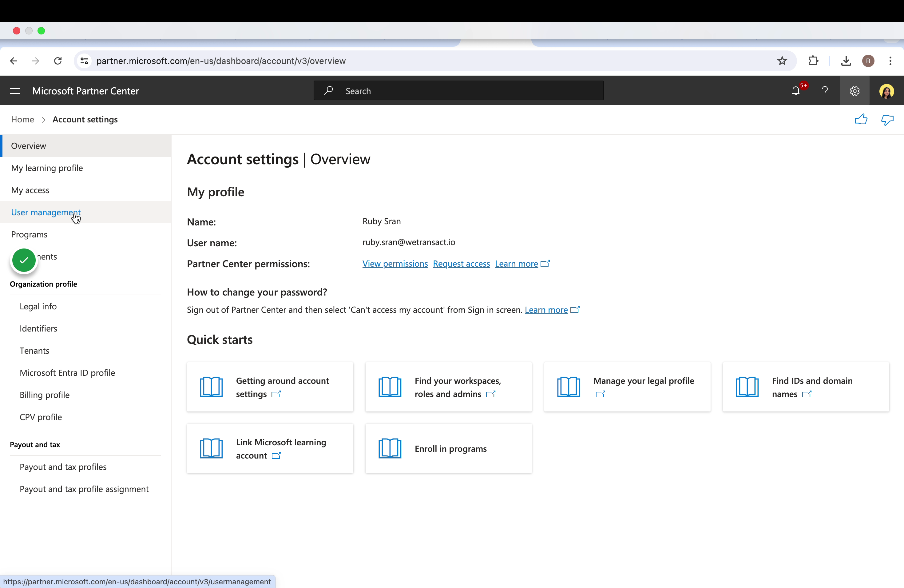904x588 pixels.
Task: Bookmark this page with the star icon
Action: pyautogui.click(x=782, y=61)
